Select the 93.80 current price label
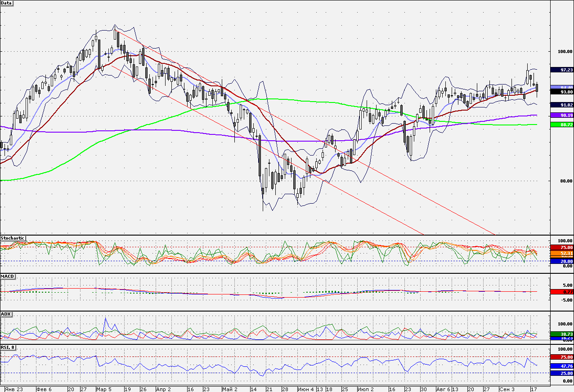 click(561, 92)
